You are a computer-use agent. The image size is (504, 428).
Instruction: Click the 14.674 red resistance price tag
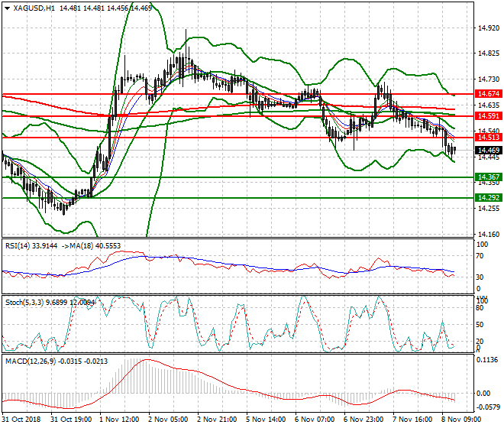point(487,94)
